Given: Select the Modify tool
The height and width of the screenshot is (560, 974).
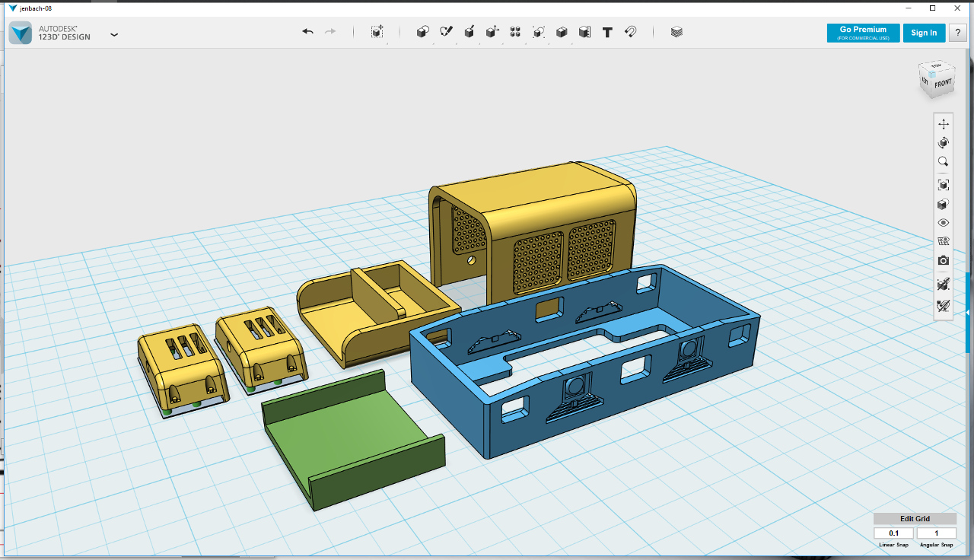Looking at the screenshot, I should pos(492,32).
